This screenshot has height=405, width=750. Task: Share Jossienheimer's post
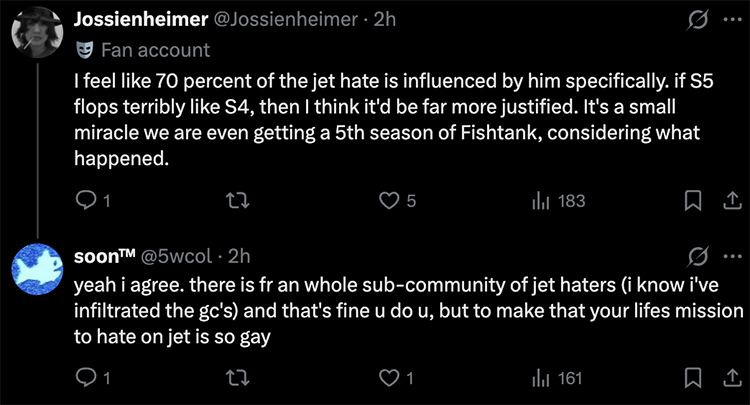click(x=726, y=202)
